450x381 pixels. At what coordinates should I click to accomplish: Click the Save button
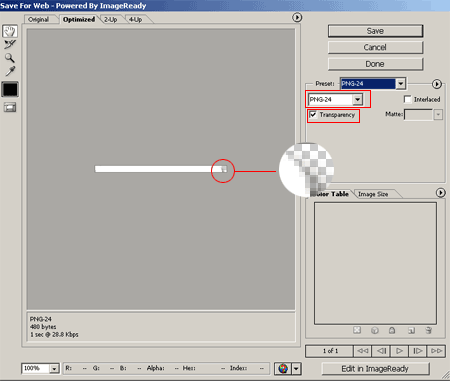click(x=375, y=31)
